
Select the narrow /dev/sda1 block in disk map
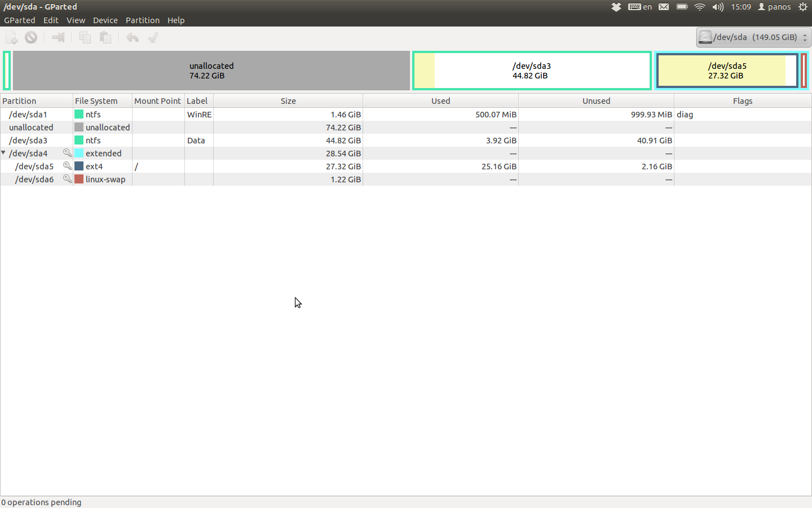(7, 71)
